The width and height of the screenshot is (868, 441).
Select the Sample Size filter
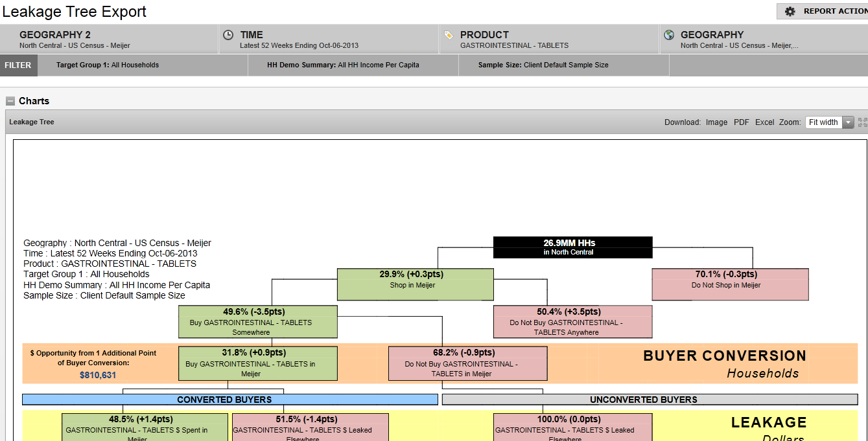[543, 65]
